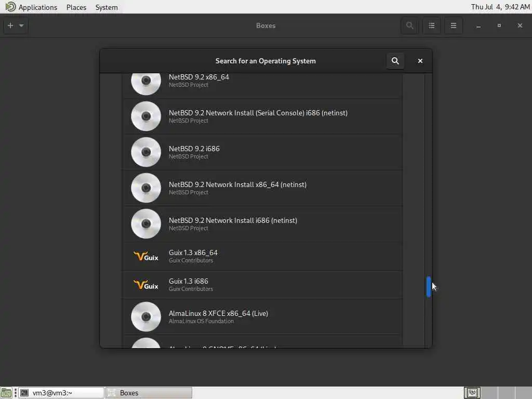This screenshot has width=532, height=399.
Task: Click Guix logo for Guix 1.3 x86_64
Action: coord(146,256)
